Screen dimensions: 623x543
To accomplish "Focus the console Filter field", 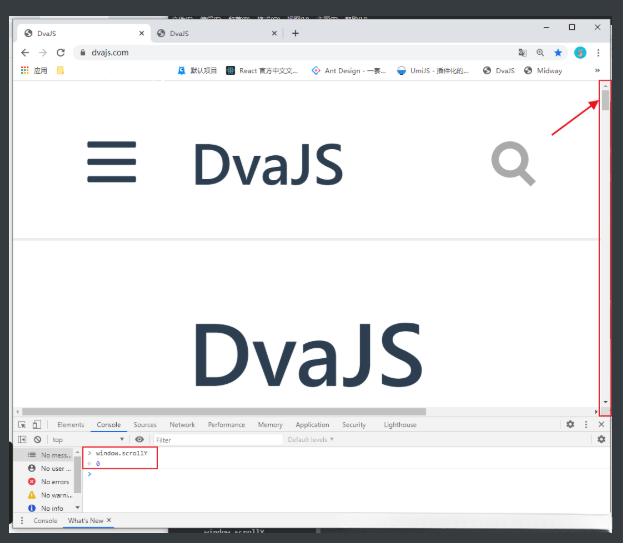I will click(218, 440).
